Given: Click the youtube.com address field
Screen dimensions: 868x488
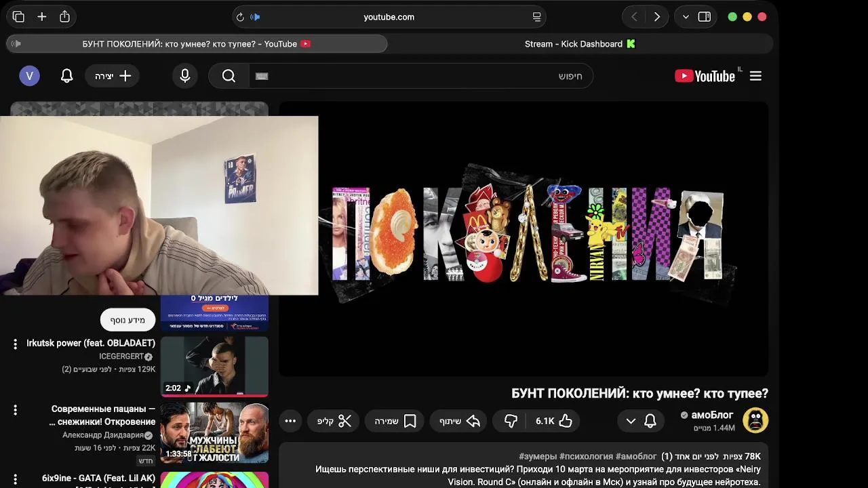Looking at the screenshot, I should (389, 17).
